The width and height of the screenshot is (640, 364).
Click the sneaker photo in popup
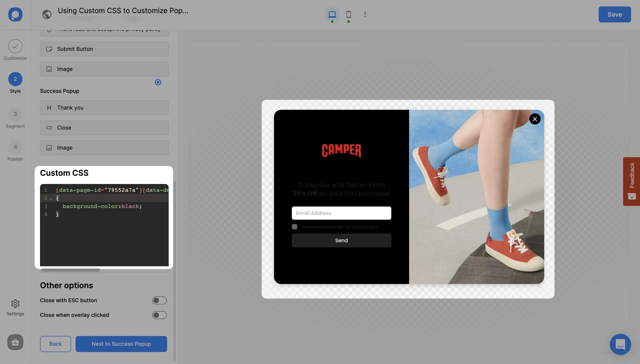477,197
